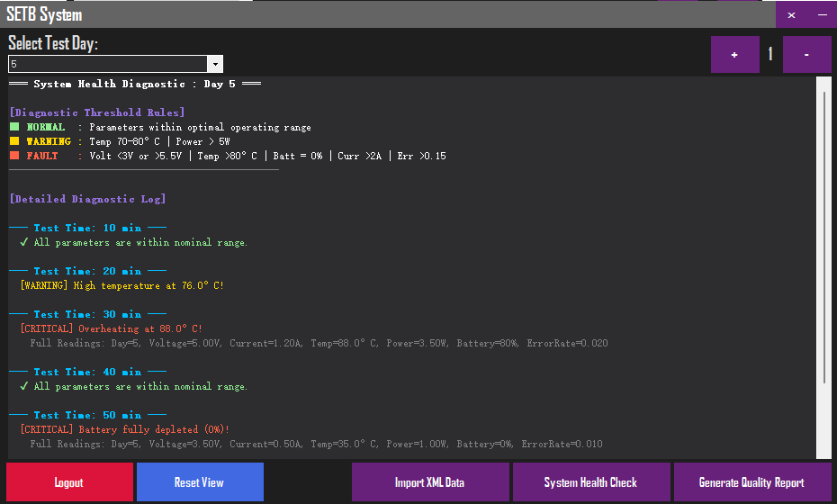Click the Reset View button
837x504 pixels.
point(200,482)
